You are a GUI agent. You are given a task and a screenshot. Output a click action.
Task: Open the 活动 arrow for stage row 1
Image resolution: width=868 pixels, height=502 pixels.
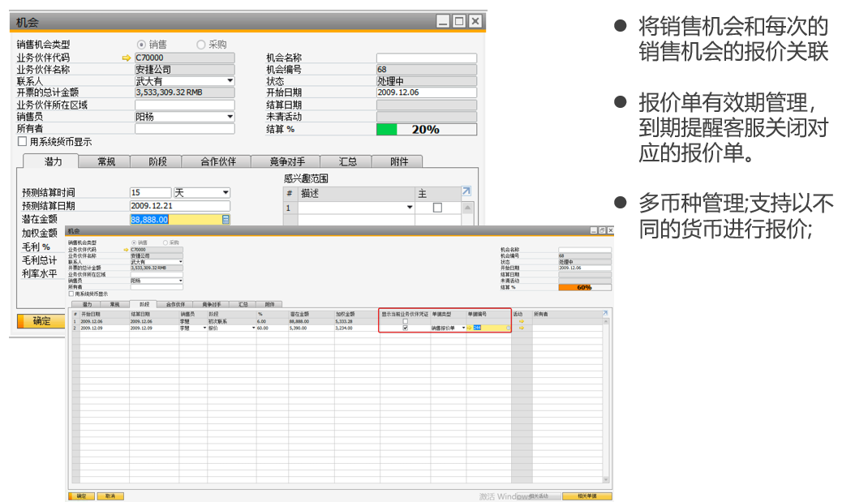point(521,322)
